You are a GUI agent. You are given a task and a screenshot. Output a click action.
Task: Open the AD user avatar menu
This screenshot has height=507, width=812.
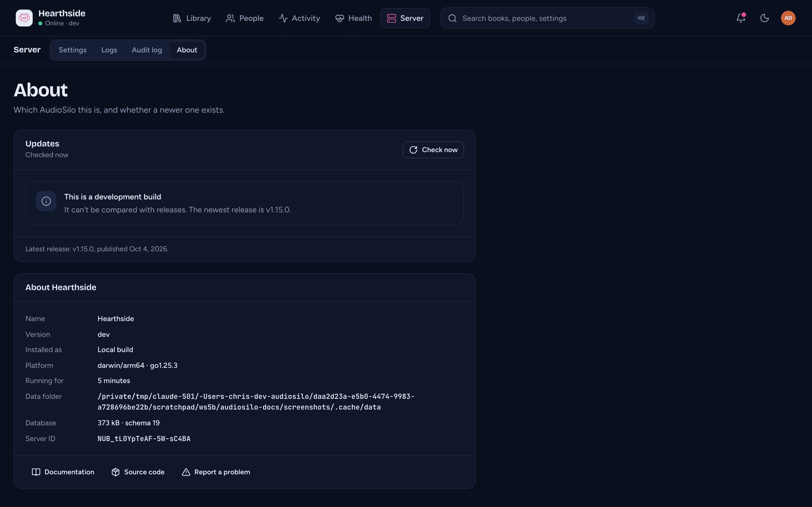(788, 18)
